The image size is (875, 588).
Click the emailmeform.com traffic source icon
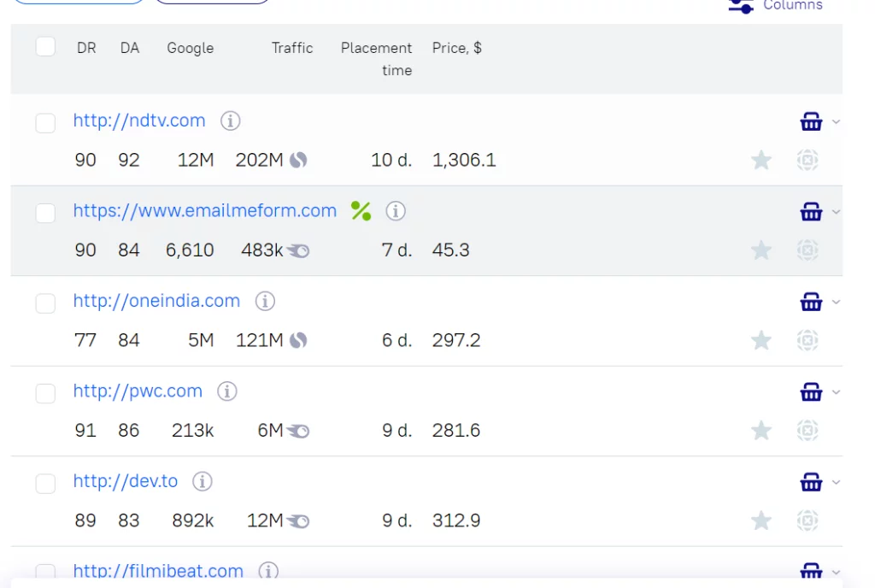click(298, 250)
